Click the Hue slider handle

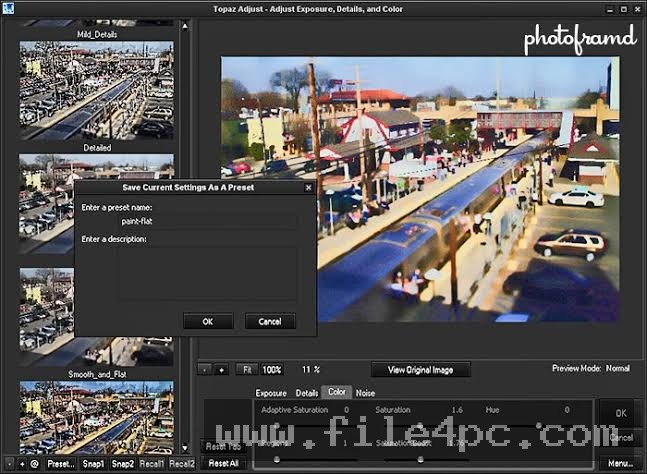point(538,425)
